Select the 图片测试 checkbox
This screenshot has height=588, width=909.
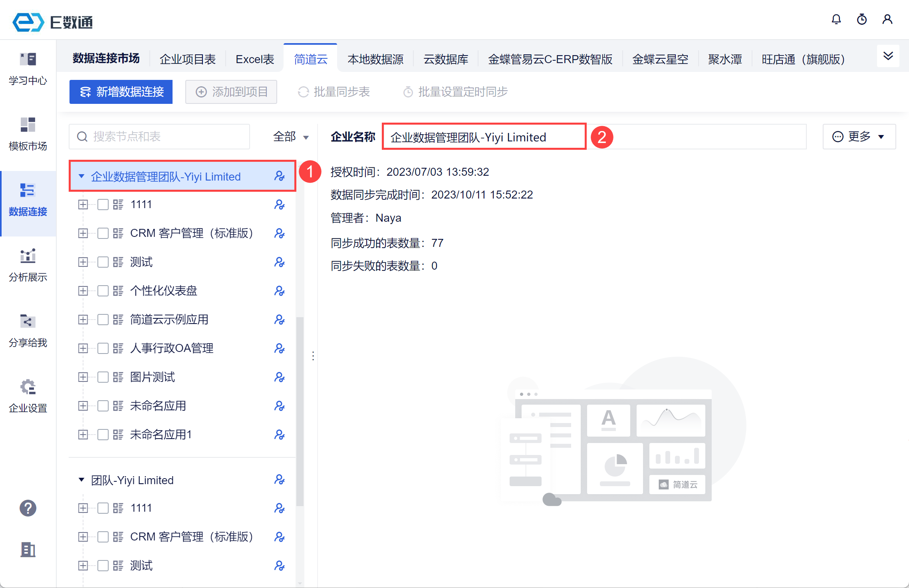103,377
